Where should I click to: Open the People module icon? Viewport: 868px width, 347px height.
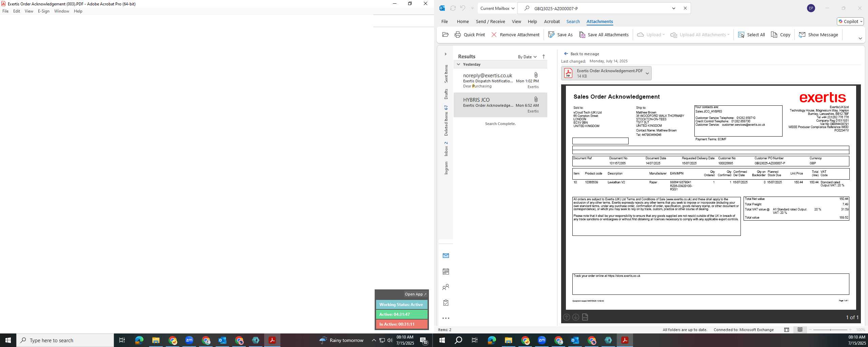pyautogui.click(x=446, y=287)
